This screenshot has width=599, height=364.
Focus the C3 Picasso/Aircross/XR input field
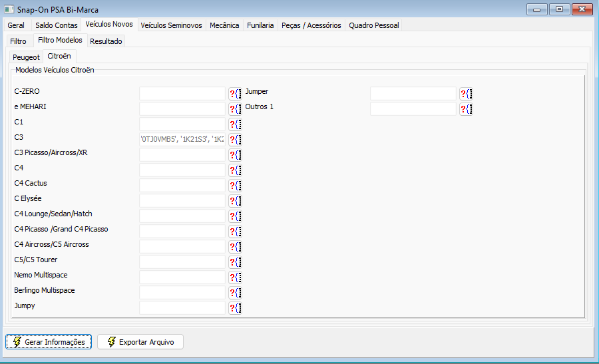pyautogui.click(x=182, y=154)
